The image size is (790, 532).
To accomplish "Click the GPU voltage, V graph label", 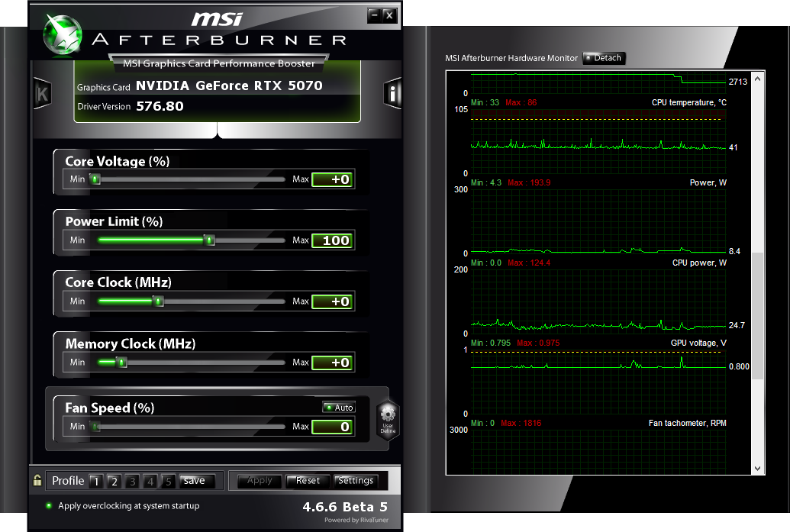I will pyautogui.click(x=698, y=343).
